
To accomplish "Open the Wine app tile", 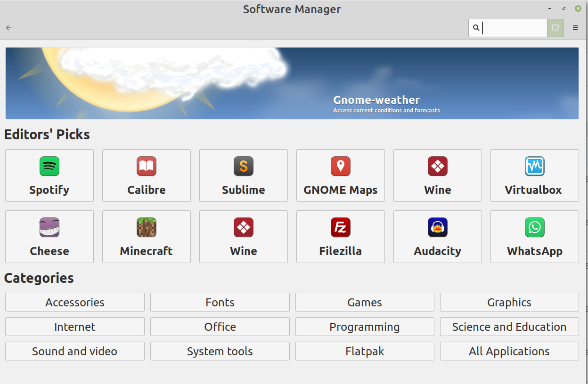I will point(437,176).
